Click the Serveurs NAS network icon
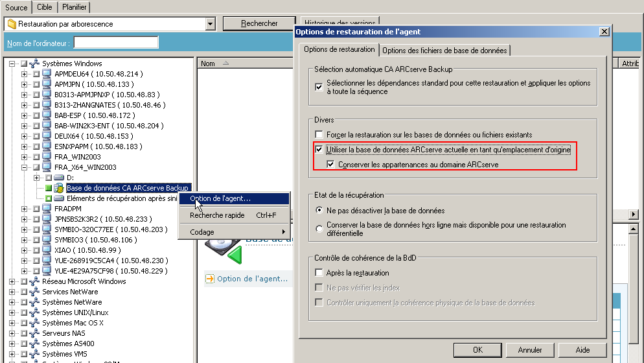 pyautogui.click(x=34, y=333)
